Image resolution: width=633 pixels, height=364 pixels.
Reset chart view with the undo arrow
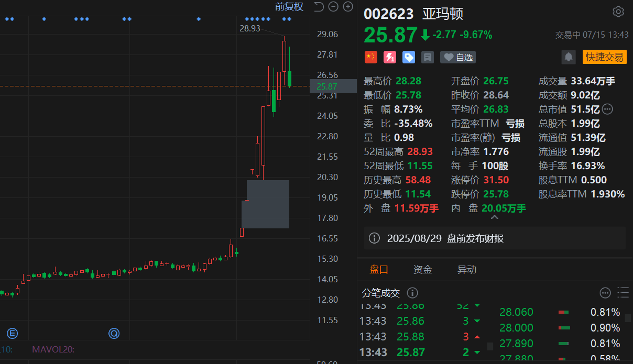tap(319, 7)
